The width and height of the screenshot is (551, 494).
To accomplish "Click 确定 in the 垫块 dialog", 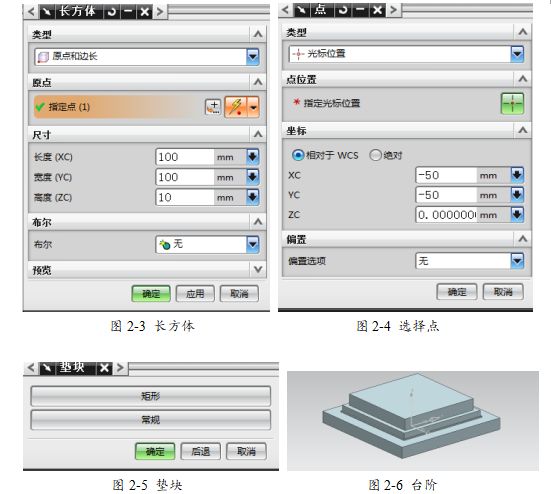I will pyautogui.click(x=155, y=451).
